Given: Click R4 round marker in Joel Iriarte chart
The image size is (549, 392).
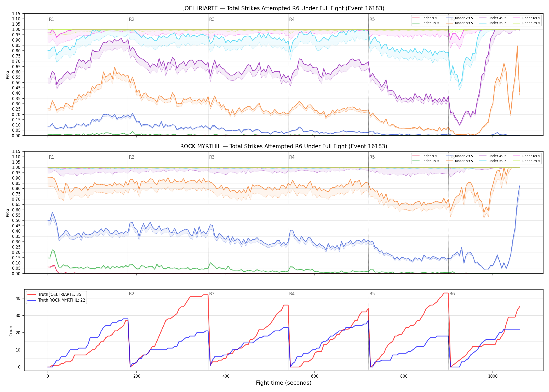Looking at the screenshot, I should tap(292, 19).
